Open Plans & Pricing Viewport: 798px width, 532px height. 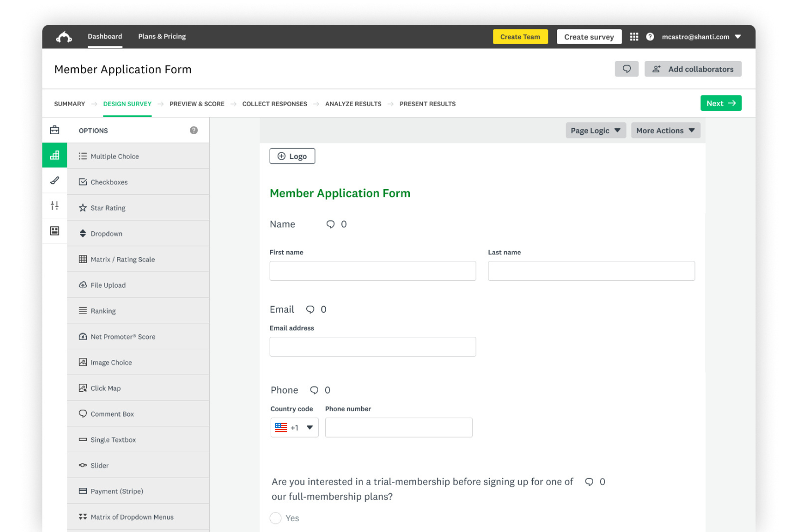[x=162, y=37]
